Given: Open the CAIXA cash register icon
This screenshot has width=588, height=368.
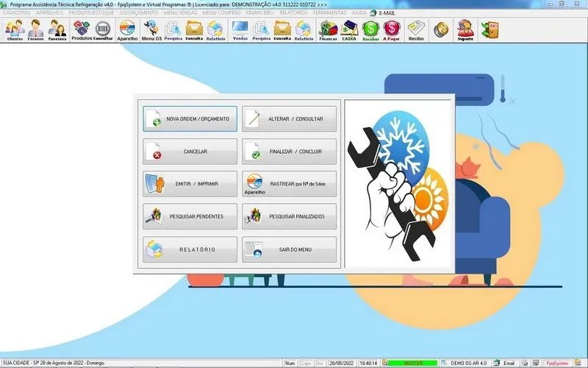Looking at the screenshot, I should [x=349, y=29].
